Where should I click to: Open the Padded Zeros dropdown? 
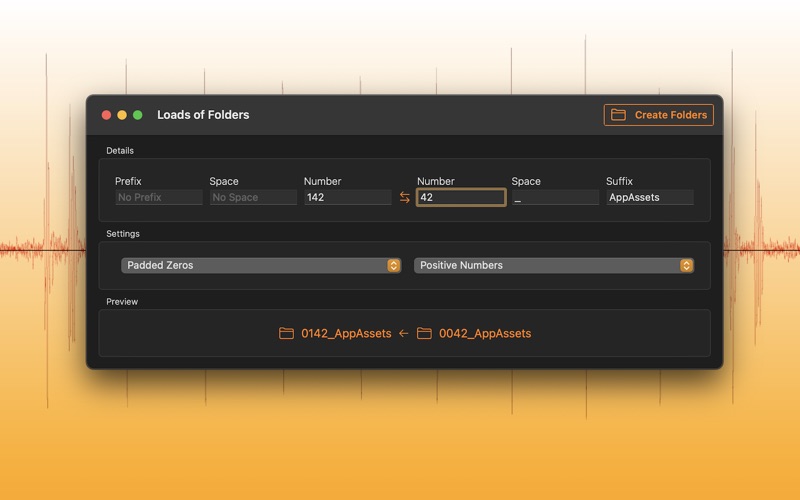(x=261, y=265)
